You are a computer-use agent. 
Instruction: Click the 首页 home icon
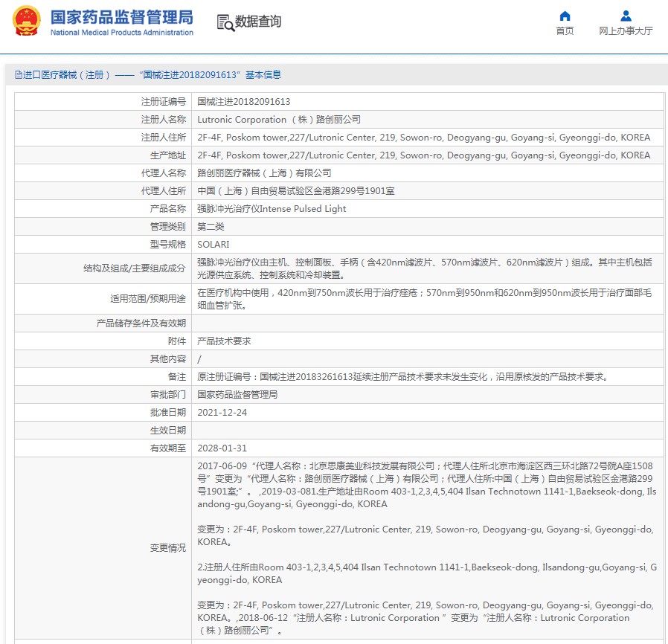[x=565, y=16]
